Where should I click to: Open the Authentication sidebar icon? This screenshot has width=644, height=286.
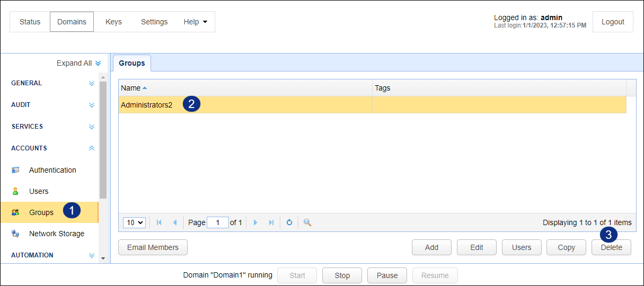(x=15, y=170)
